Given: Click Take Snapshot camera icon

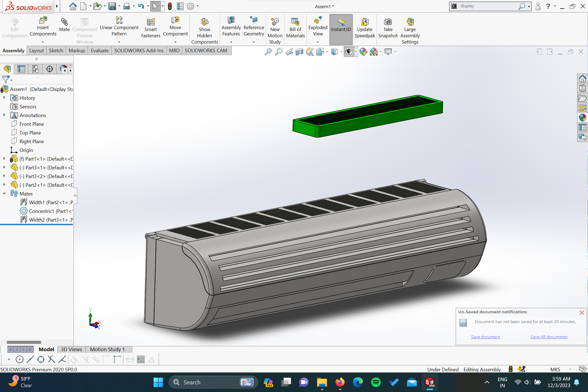Looking at the screenshot, I should [x=388, y=22].
